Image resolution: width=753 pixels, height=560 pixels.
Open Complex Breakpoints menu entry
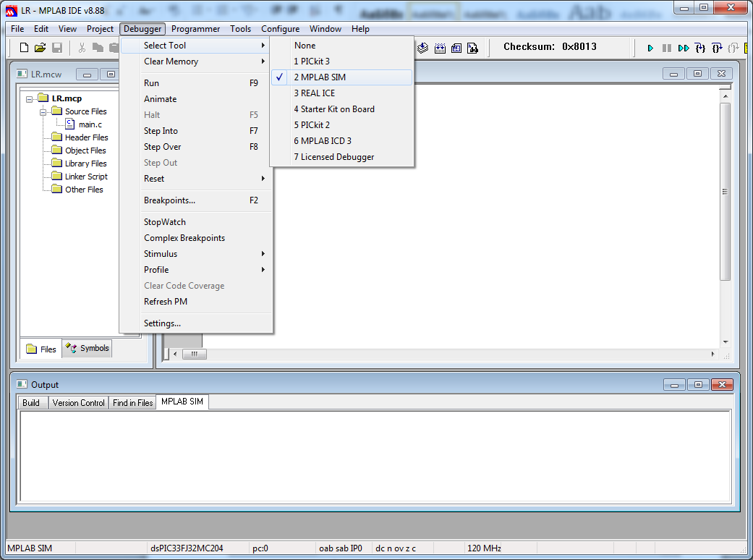tap(196, 238)
